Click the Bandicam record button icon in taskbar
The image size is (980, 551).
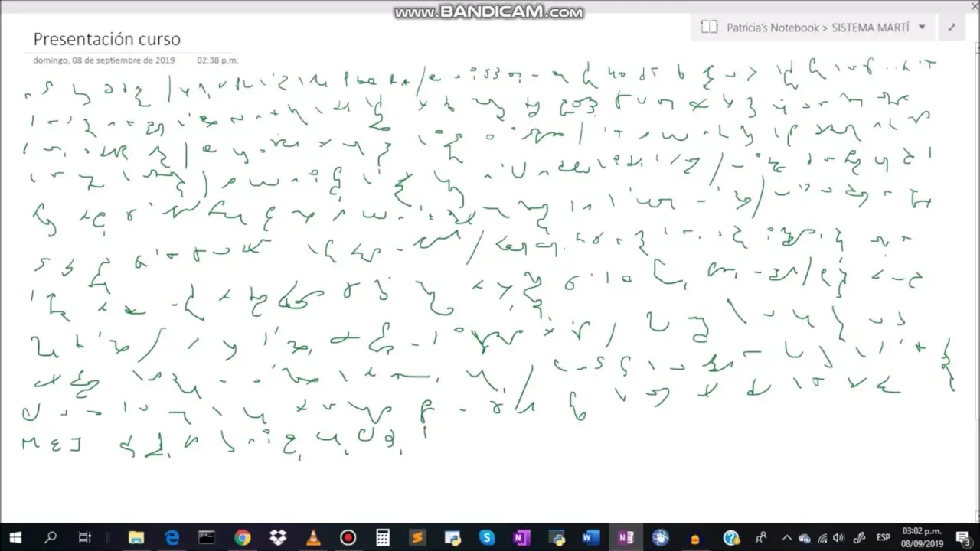pos(348,537)
